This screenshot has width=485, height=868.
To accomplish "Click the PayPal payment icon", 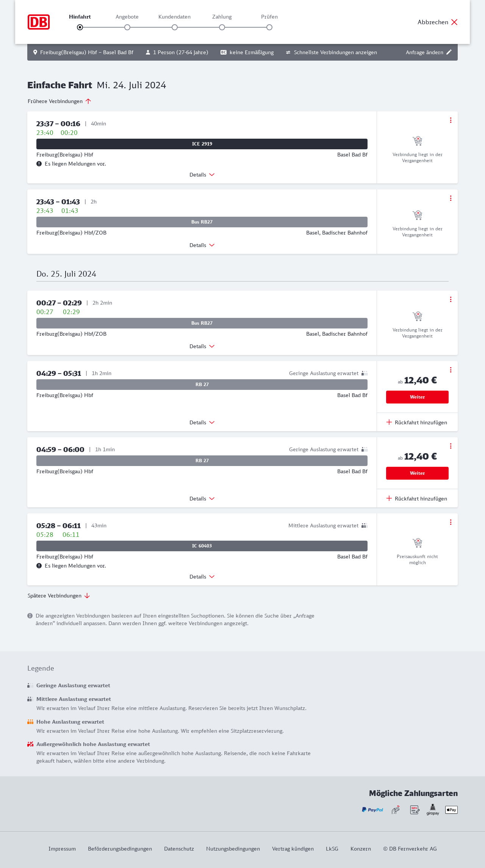I will pos(372,810).
